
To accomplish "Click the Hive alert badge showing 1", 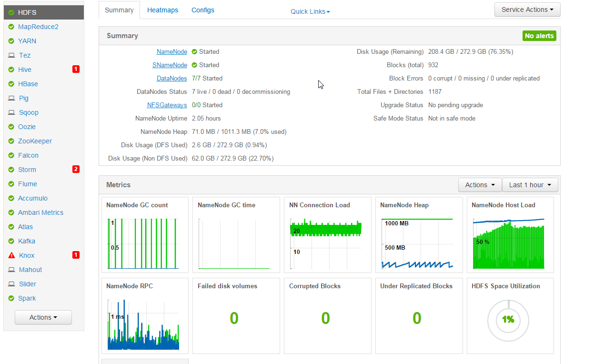I will tap(76, 70).
